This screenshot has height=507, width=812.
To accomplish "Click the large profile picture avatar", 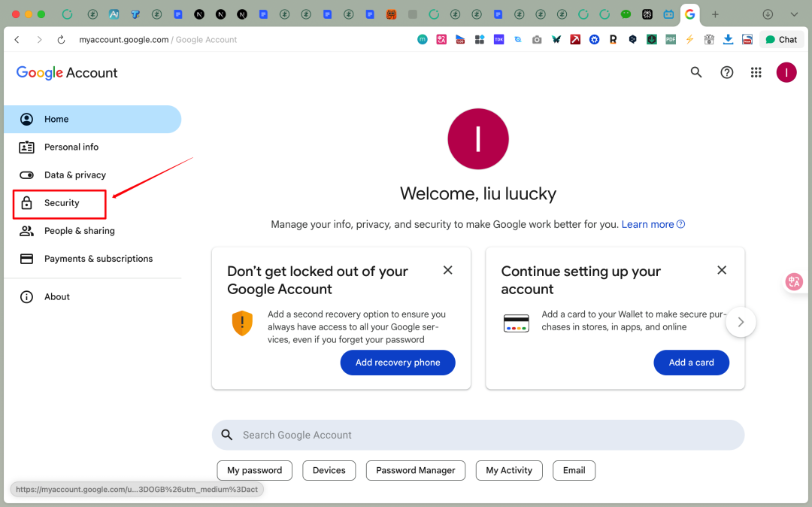I will (x=478, y=139).
